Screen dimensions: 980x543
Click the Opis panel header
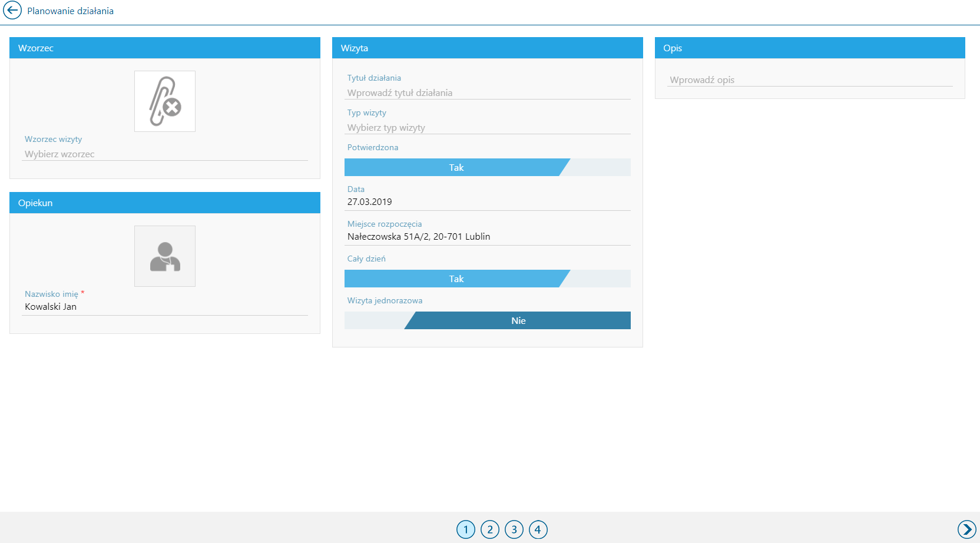click(x=810, y=48)
